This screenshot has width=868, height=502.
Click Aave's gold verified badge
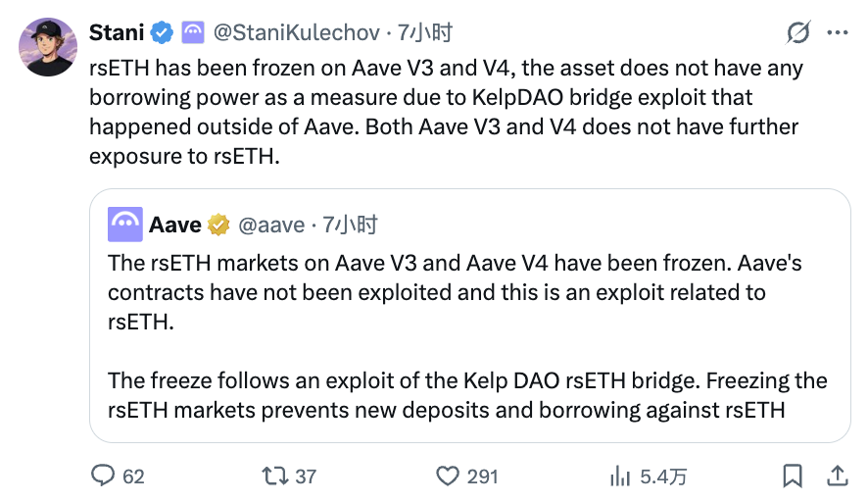pyautogui.click(x=218, y=225)
